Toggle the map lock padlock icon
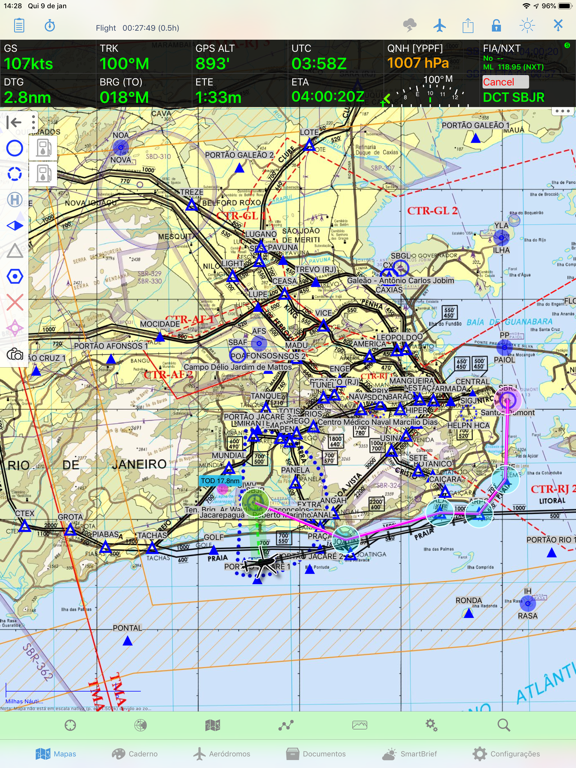 coord(497,25)
